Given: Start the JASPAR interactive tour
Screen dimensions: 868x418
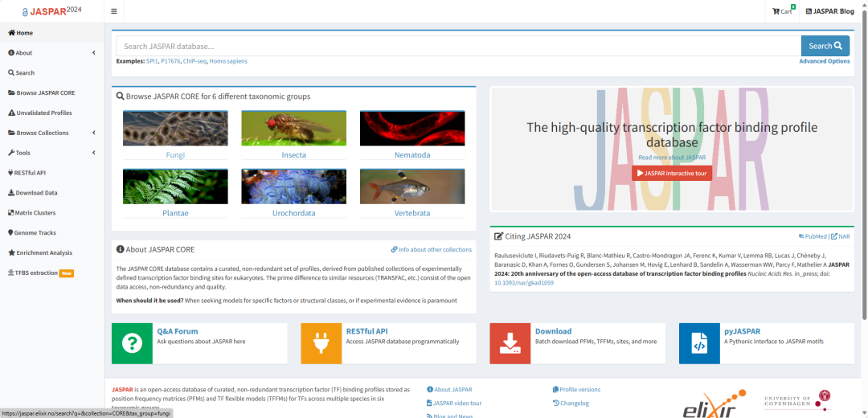Looking at the screenshot, I should [x=672, y=174].
